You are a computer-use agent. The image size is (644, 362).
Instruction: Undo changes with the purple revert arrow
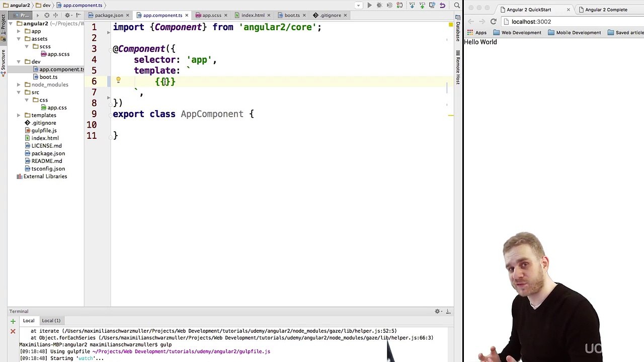(442, 5)
